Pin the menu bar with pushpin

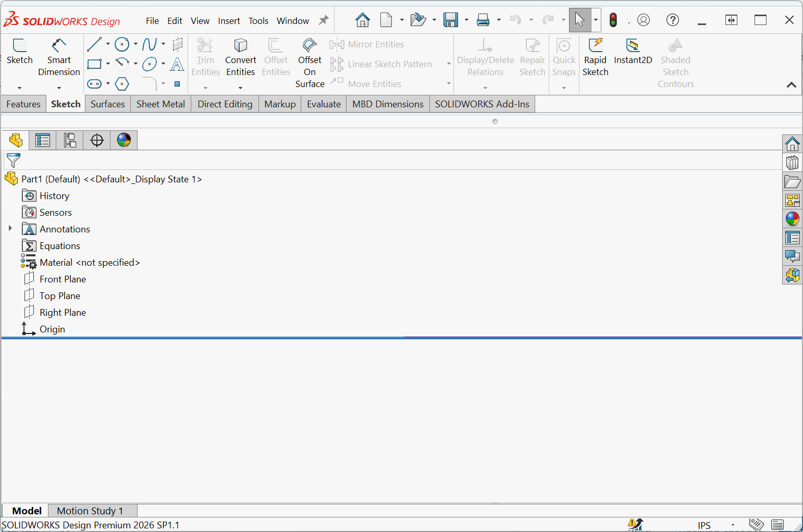coord(324,20)
